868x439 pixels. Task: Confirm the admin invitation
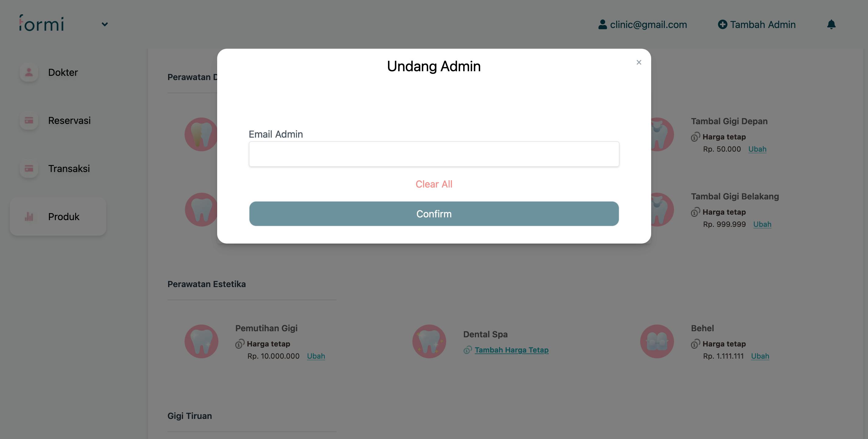point(434,214)
